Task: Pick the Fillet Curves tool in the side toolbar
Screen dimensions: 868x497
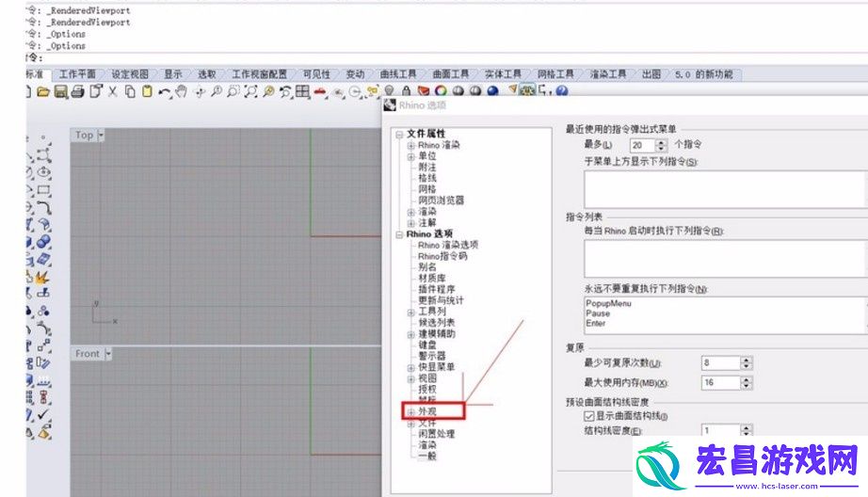Action: click(43, 208)
